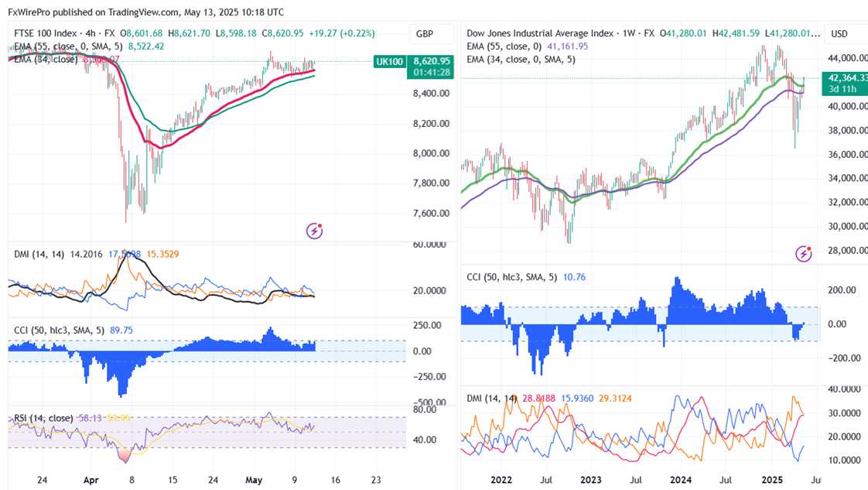Select CCI legend showing 89.75

(x=73, y=330)
